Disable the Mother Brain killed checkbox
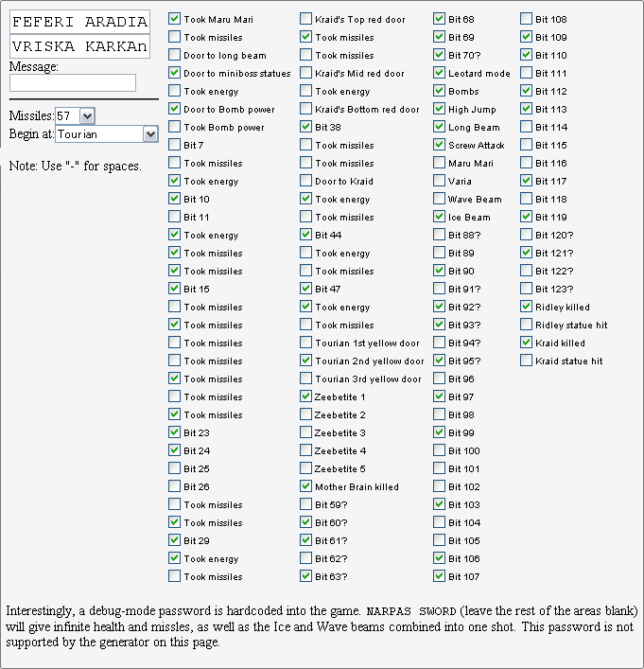The width and height of the screenshot is (644, 669). pos(306,486)
